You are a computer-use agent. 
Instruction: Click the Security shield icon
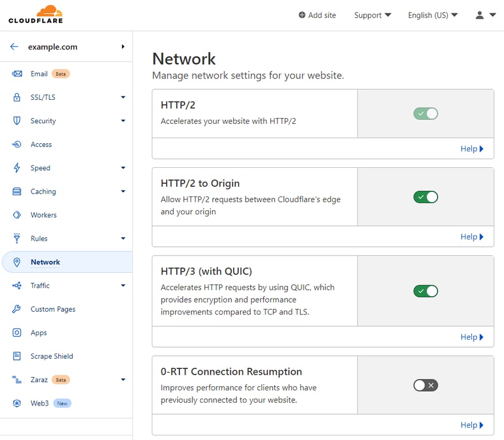17,120
